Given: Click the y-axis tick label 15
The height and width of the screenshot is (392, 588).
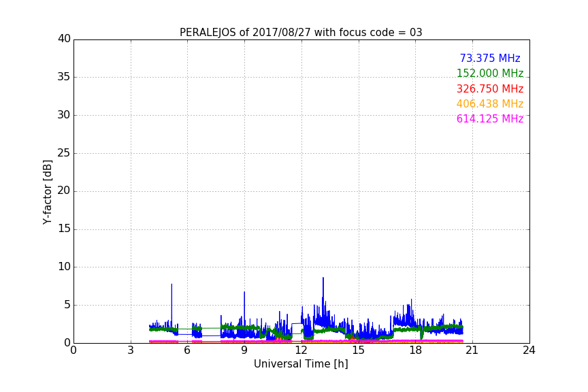Looking at the screenshot, I should (x=64, y=229).
